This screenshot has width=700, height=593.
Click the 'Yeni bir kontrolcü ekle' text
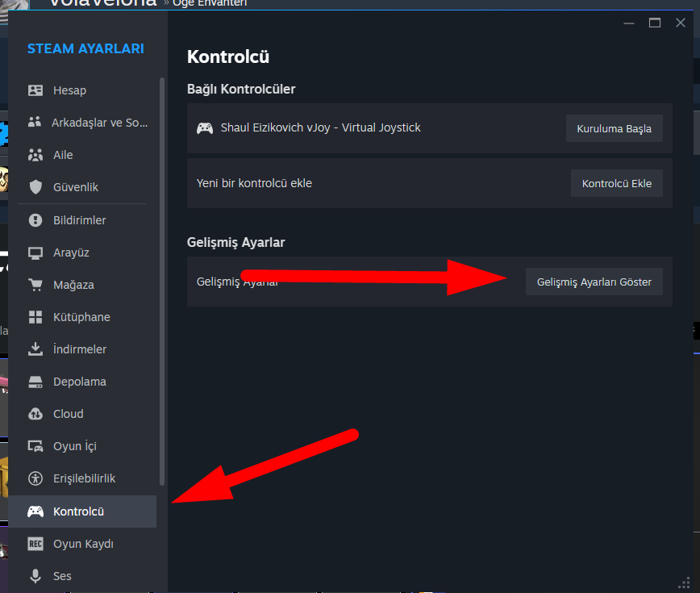point(254,183)
